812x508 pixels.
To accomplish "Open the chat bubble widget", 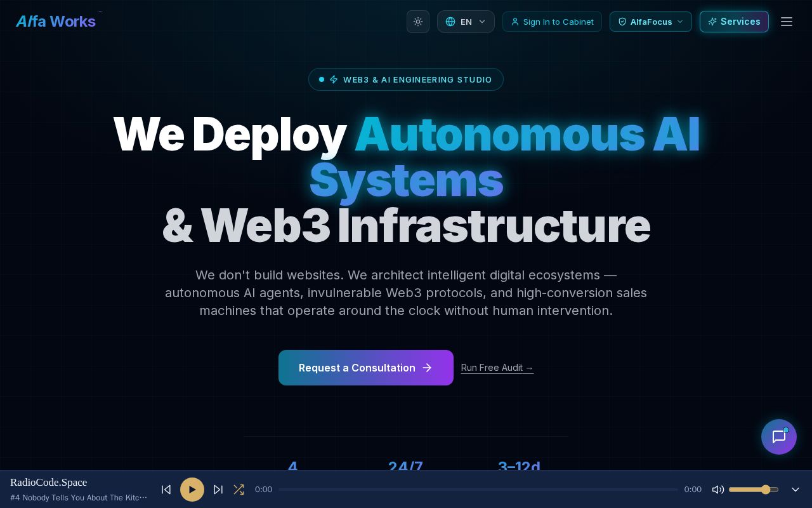I will [x=779, y=437].
